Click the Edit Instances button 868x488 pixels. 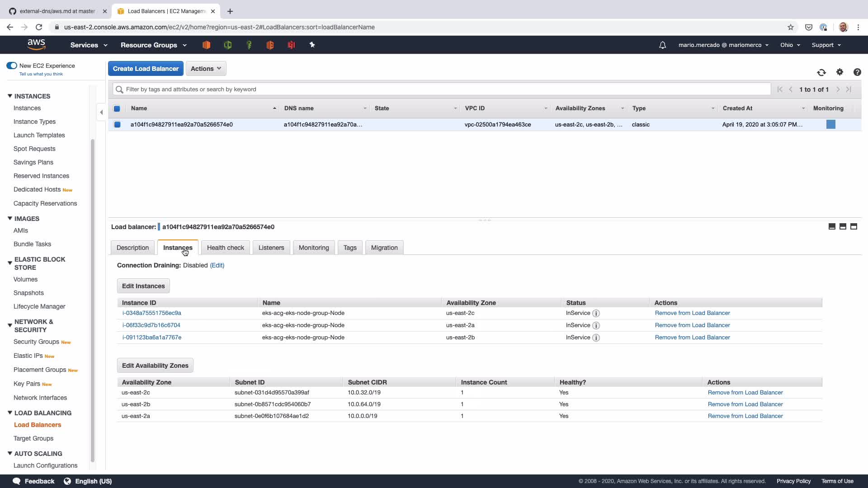click(143, 286)
